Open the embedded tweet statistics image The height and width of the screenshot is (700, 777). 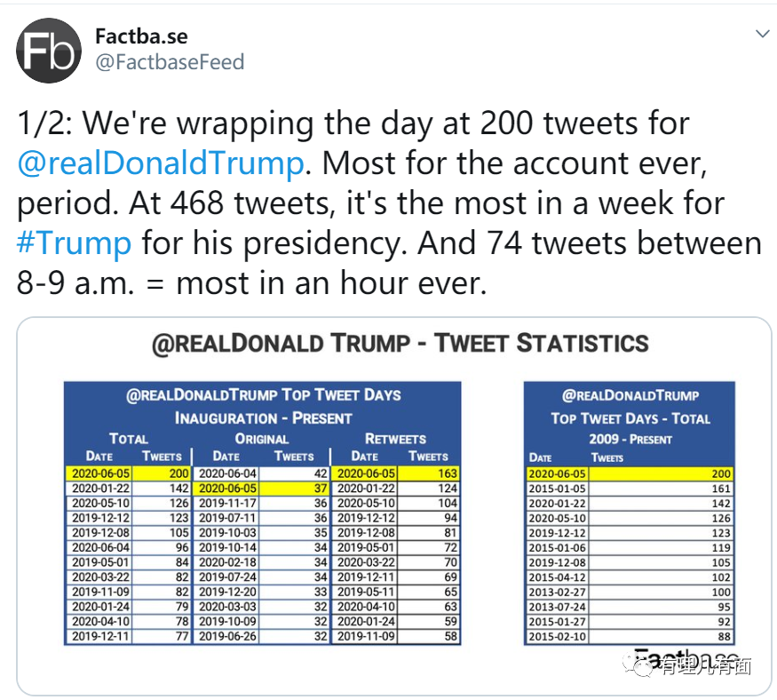[394, 505]
